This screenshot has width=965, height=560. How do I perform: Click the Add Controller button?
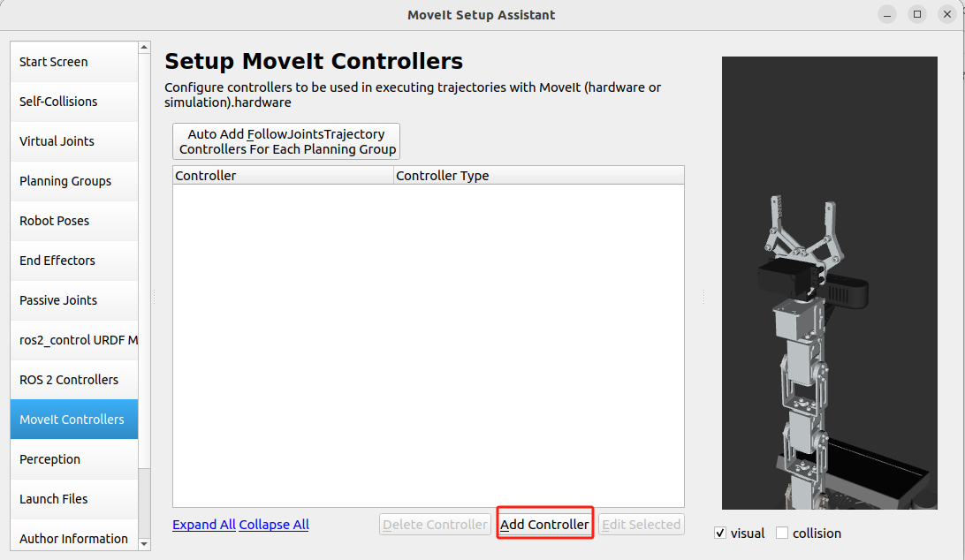click(544, 525)
